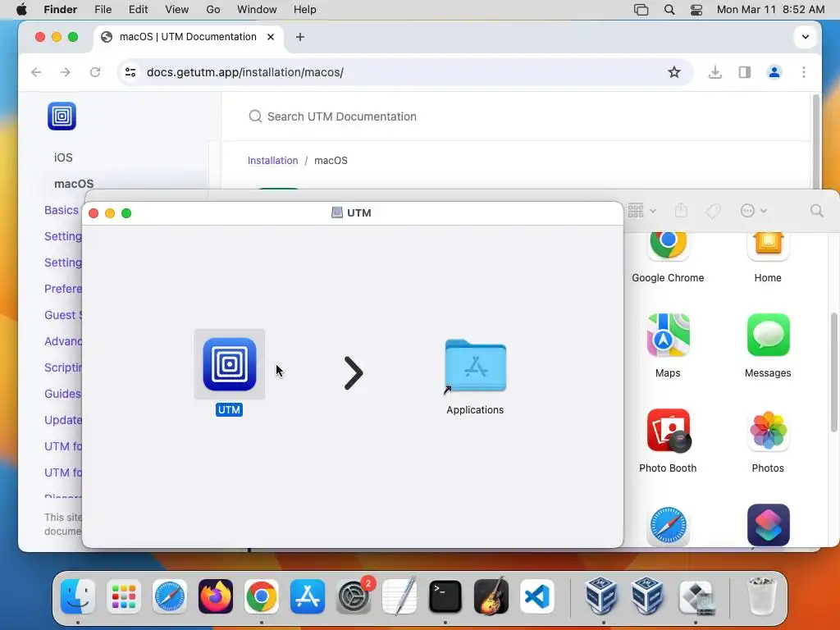Open App Store from the Dock
Viewport: 840px width, 630px height.
tap(308, 596)
